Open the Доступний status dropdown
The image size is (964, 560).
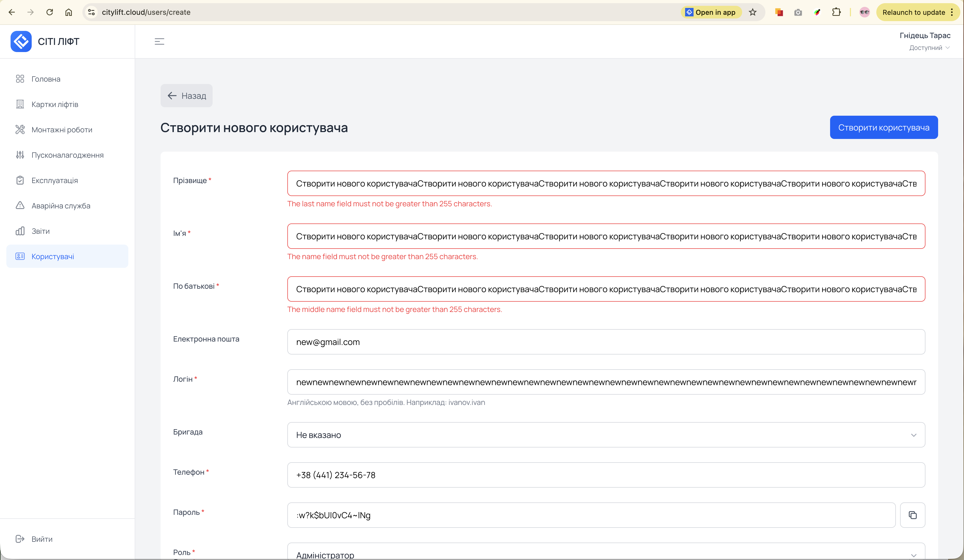(929, 48)
